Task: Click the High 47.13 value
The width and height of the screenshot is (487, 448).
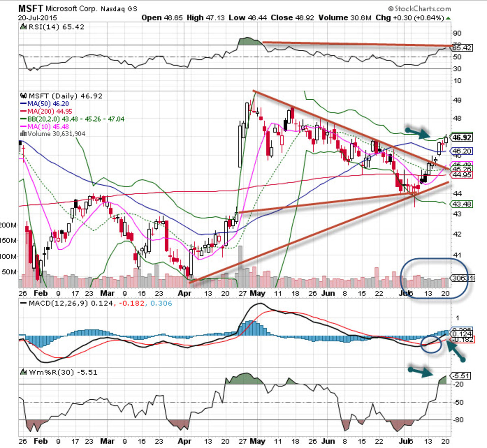Action: coord(206,18)
